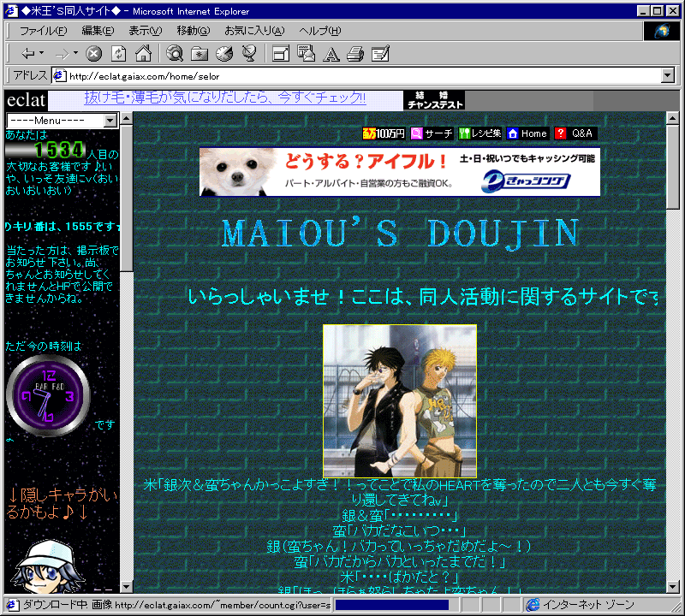
Task: Click the MAIOU'S DOUJIN title text
Action: point(401,234)
